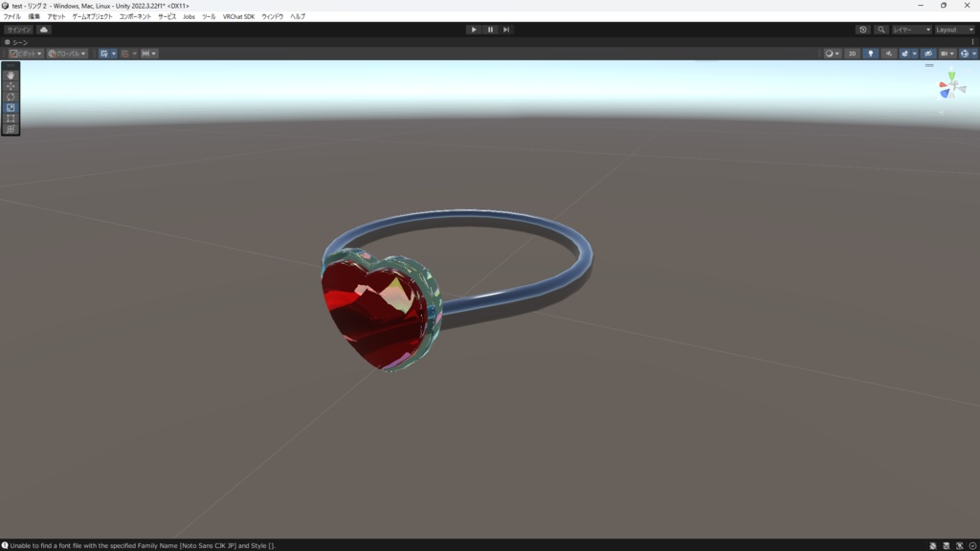Open the アセット menu
This screenshot has height=551, width=980.
tap(56, 17)
